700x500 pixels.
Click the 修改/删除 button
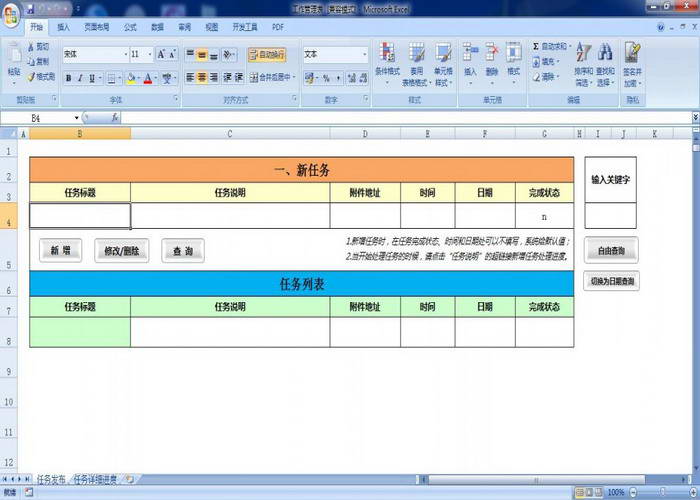click(x=121, y=250)
